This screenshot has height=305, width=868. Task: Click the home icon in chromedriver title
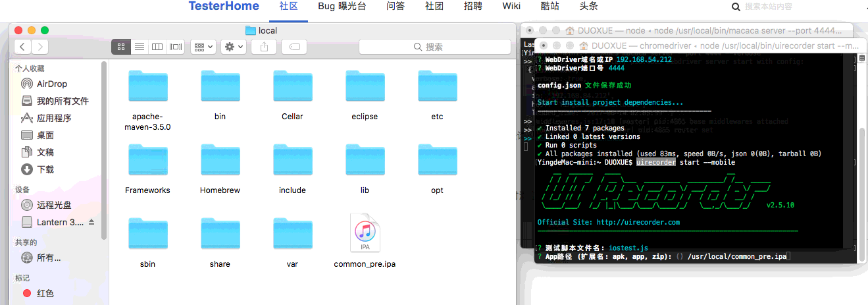tap(583, 46)
